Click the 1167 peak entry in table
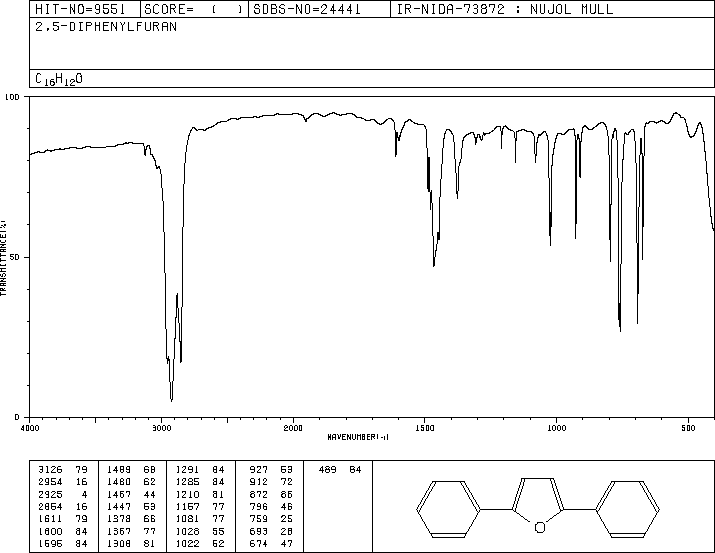The height and width of the screenshot is (553, 715). point(200,506)
